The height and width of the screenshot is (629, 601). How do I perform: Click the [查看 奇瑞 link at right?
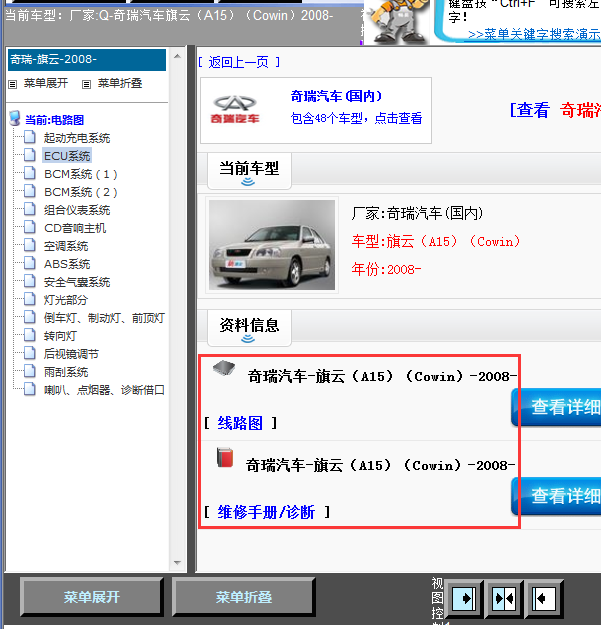click(x=555, y=110)
